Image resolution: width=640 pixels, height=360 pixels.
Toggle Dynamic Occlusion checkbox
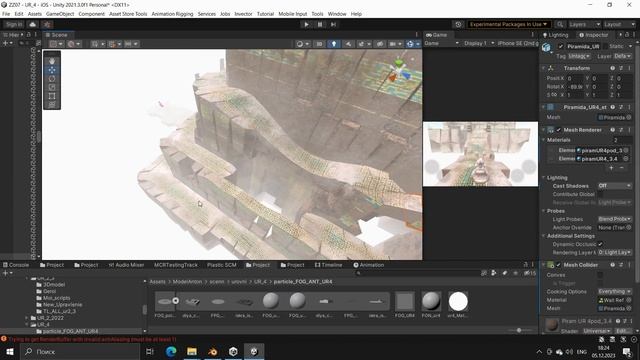tap(600, 244)
